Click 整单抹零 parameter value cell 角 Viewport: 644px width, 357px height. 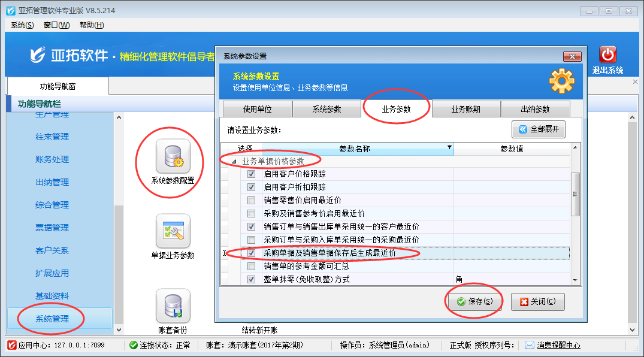tap(511, 279)
